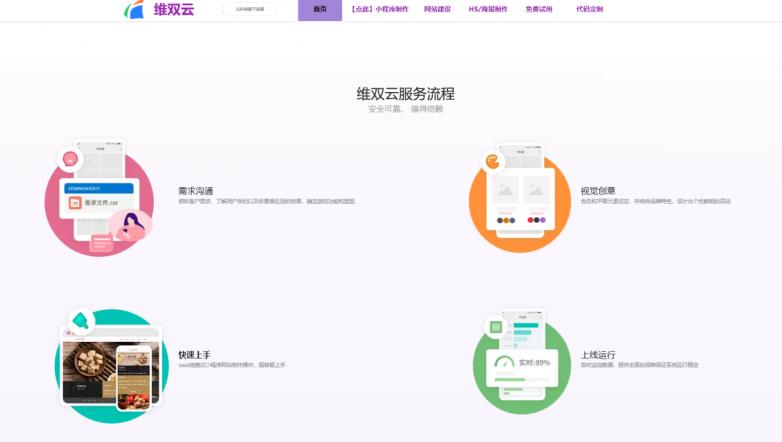
Task: Select the 免费试用 menu item
Action: point(539,9)
